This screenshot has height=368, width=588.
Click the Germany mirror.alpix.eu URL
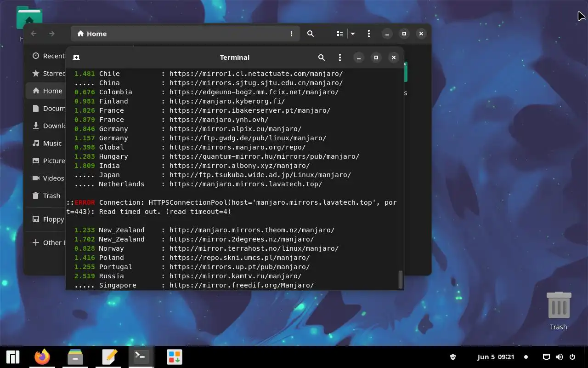point(235,129)
